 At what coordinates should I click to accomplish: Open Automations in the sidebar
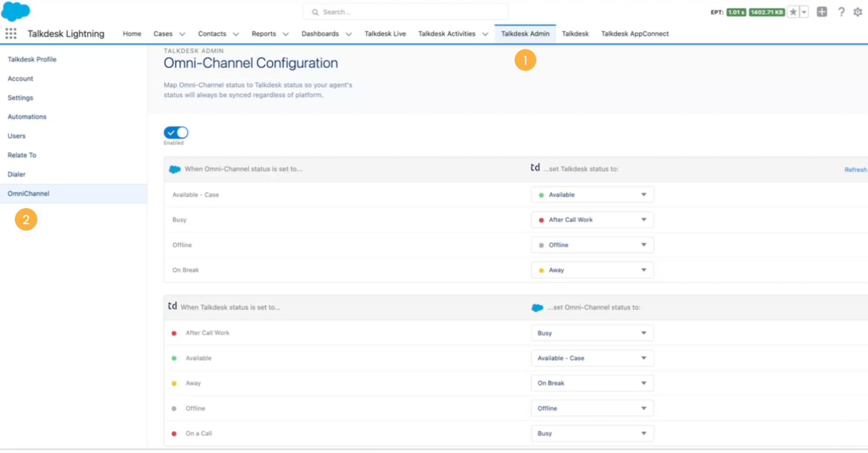coord(27,117)
